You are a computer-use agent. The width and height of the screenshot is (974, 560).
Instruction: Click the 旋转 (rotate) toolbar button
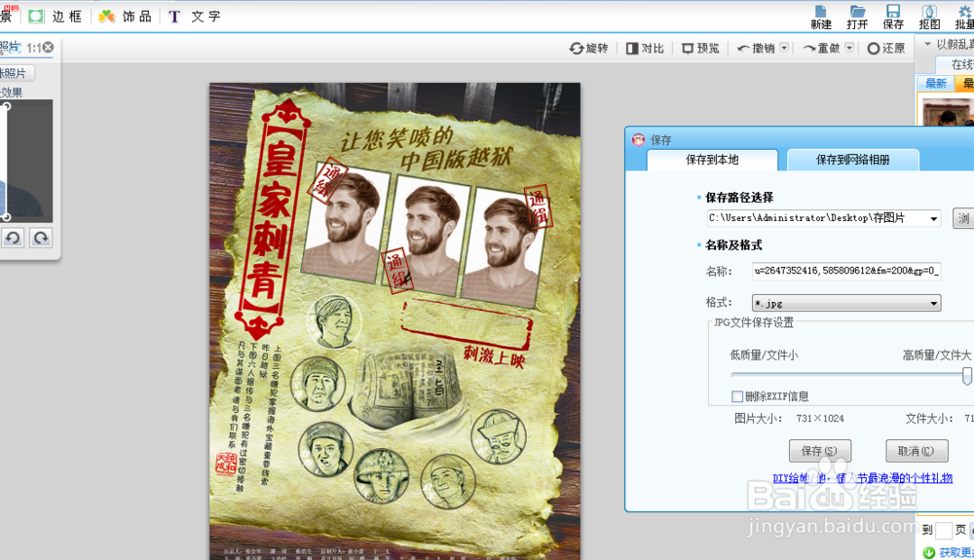point(589,48)
